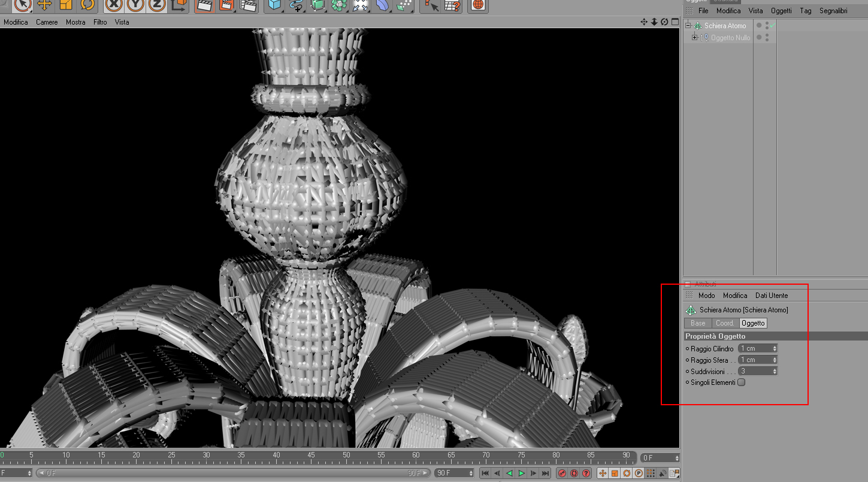Toggle Schiera Atomo enabled green checkmark
Screen dimensions: 868x482
773,25
